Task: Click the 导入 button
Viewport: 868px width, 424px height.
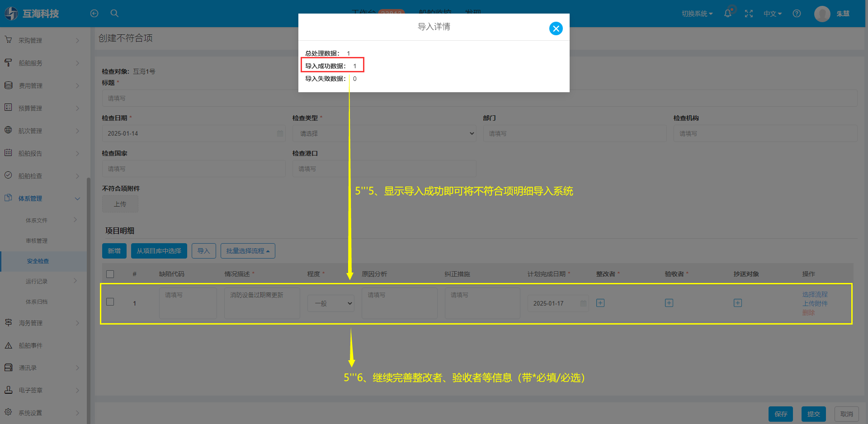Action: tap(204, 251)
